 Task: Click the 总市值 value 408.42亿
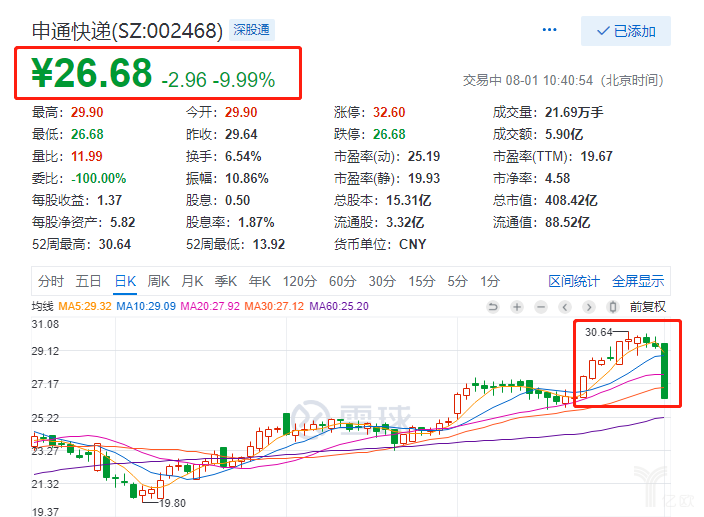pyautogui.click(x=571, y=200)
